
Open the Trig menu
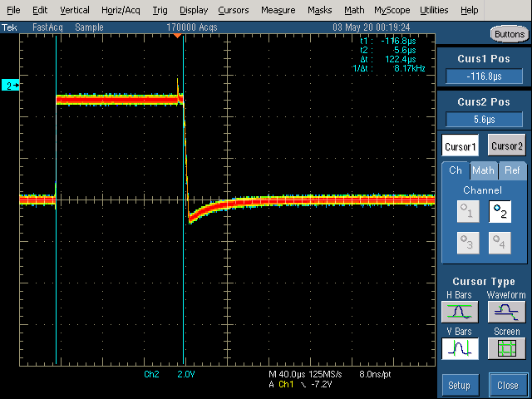[x=160, y=10]
